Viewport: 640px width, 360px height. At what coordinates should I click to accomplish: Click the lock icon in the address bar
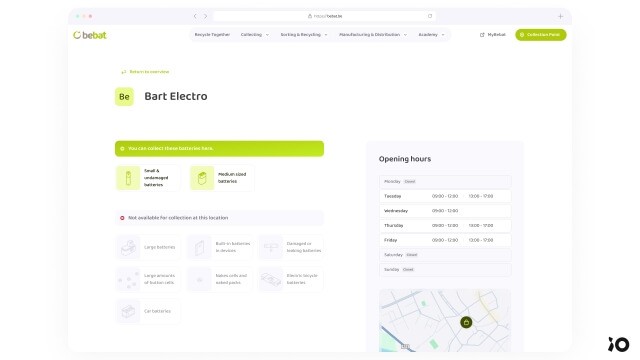[310, 16]
